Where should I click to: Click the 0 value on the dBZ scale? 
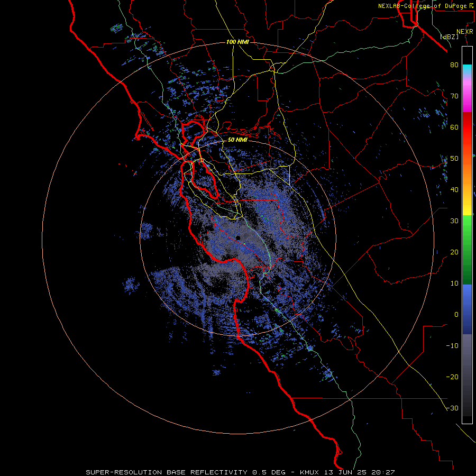[456, 315]
